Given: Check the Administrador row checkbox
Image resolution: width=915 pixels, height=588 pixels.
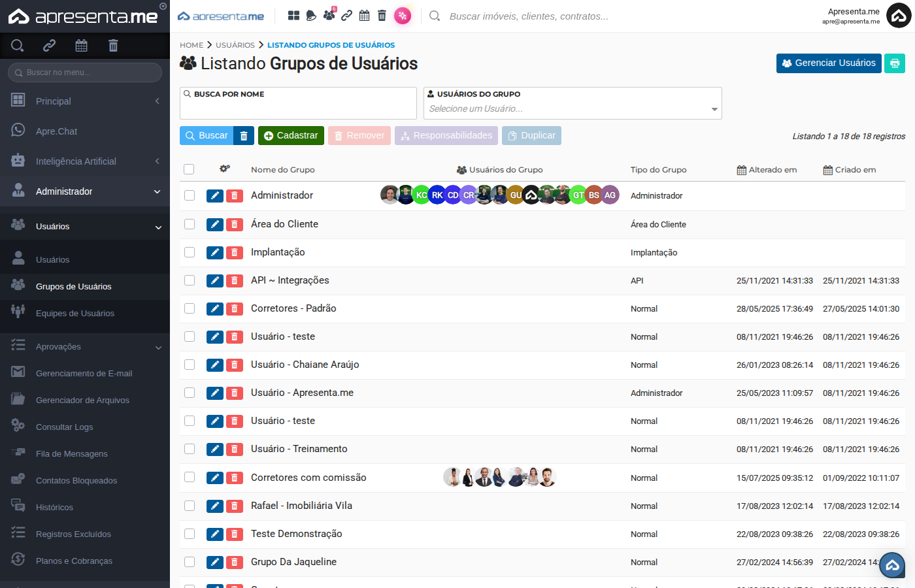Looking at the screenshot, I should point(190,195).
